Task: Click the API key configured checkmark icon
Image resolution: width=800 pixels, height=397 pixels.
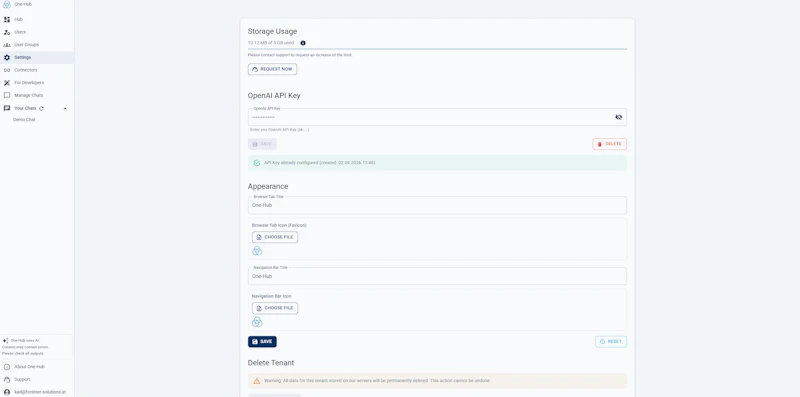Action: pos(257,163)
